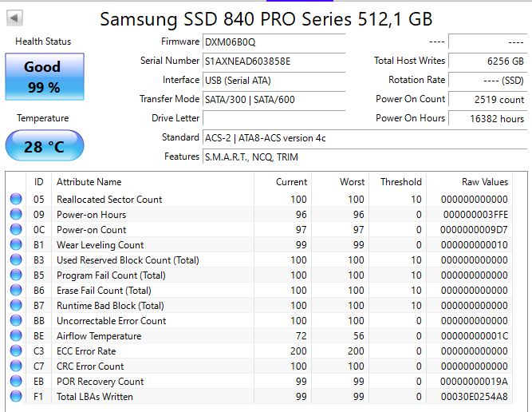
Task: Click the Serial Number value field
Action: click(274, 61)
